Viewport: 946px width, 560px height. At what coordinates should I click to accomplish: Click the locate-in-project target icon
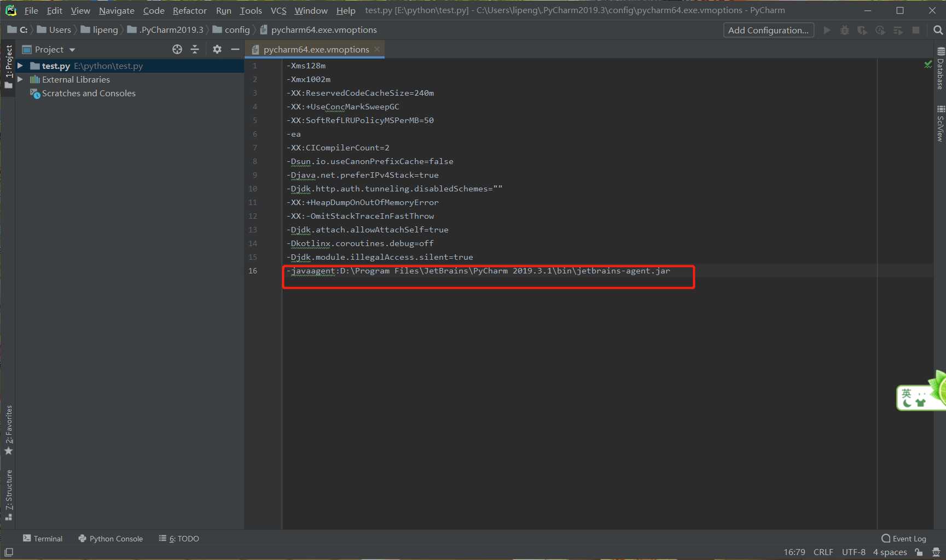(x=177, y=49)
